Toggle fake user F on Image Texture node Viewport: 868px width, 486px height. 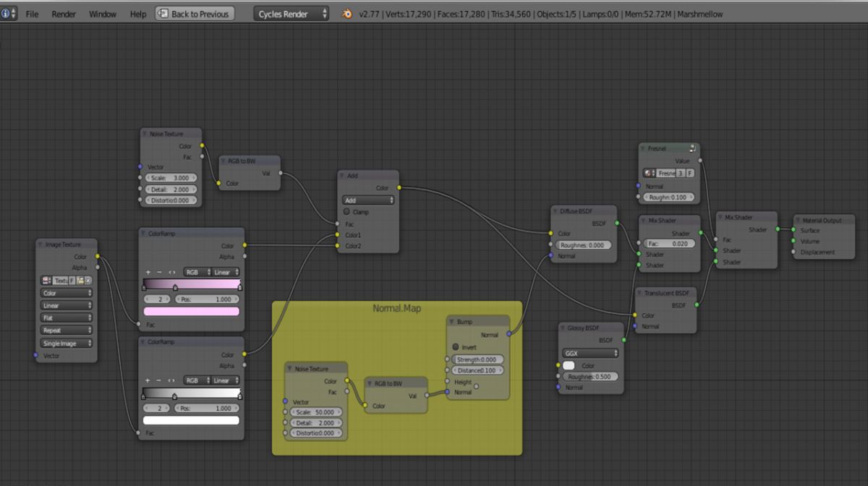(72, 281)
